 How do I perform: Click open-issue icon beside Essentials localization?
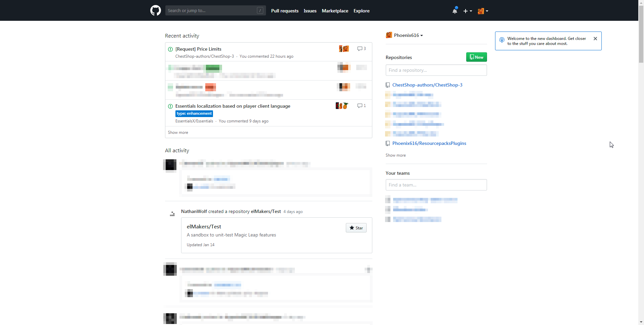[x=170, y=106]
